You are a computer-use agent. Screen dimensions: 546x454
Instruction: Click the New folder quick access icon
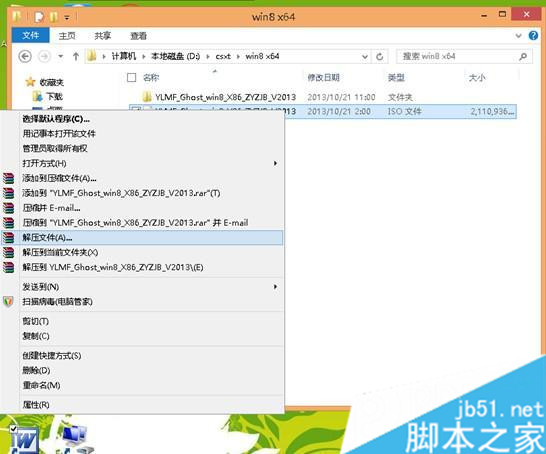[x=53, y=16]
